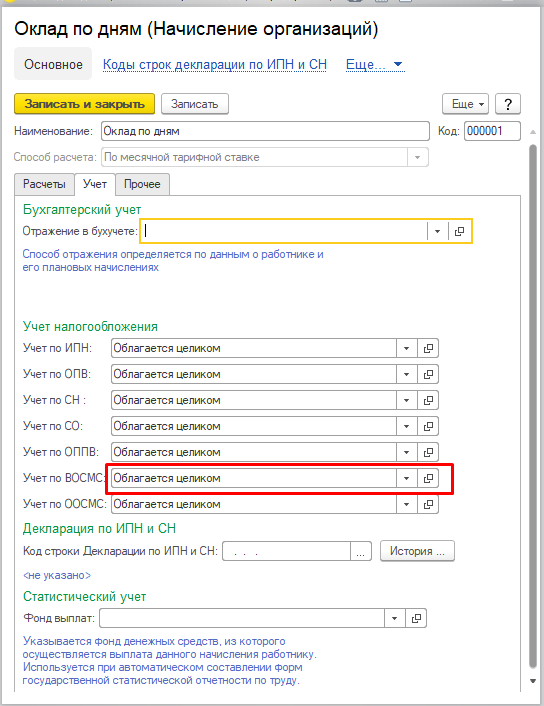Viewport: 544px width, 706px height.
Task: Click the Записать button
Action: (x=195, y=104)
